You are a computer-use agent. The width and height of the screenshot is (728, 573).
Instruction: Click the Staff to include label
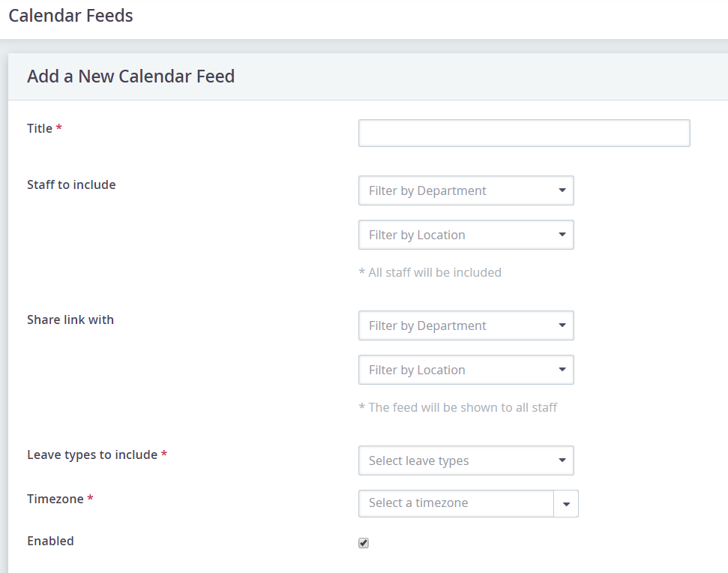click(x=71, y=184)
